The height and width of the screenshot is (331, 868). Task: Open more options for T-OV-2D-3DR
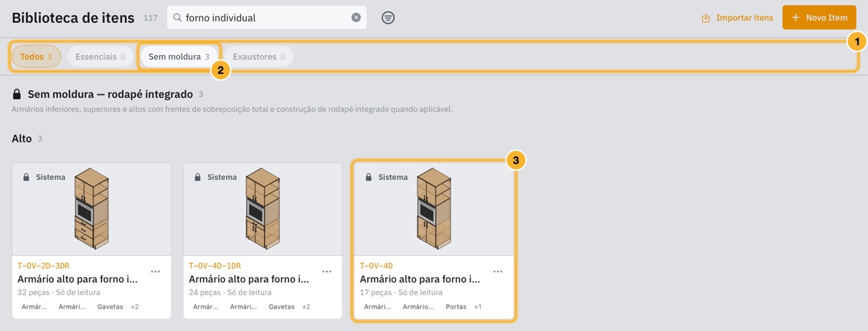point(156,272)
